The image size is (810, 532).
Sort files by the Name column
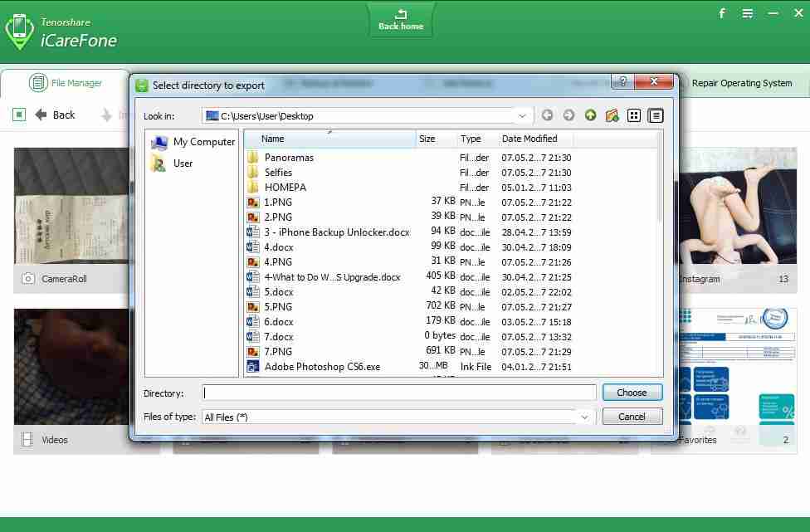(330, 139)
